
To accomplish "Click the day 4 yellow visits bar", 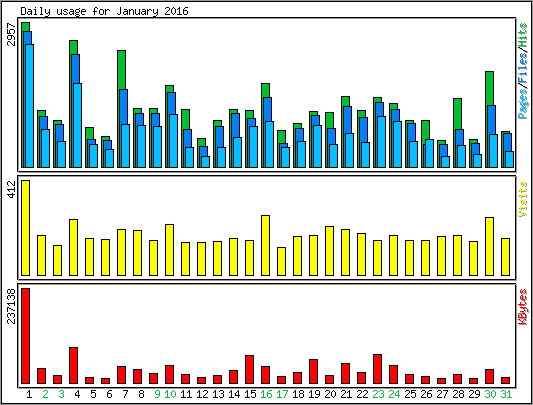I will [x=73, y=247].
